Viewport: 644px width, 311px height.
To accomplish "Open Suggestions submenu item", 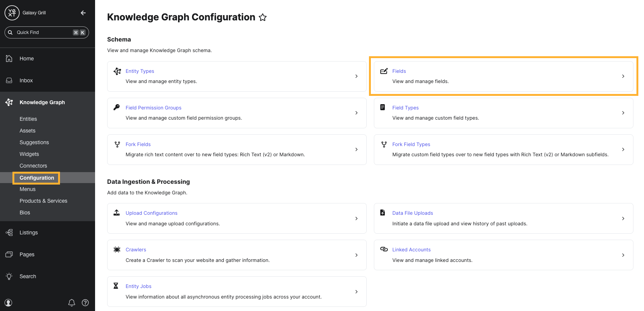I will pyautogui.click(x=34, y=142).
